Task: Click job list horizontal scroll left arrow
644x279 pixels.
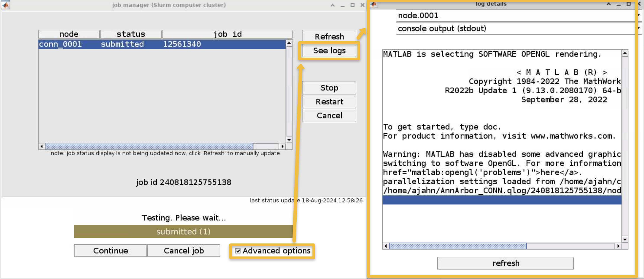Action: [x=42, y=146]
